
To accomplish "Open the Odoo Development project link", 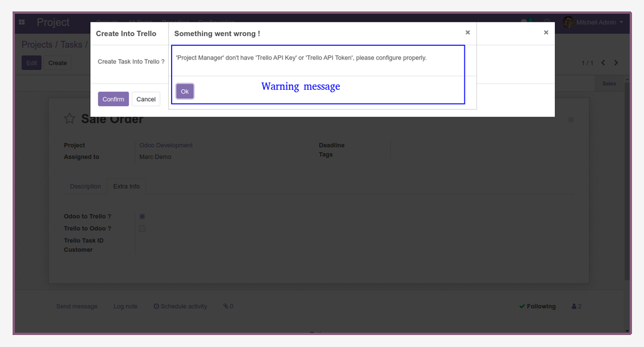I will 166,145.
